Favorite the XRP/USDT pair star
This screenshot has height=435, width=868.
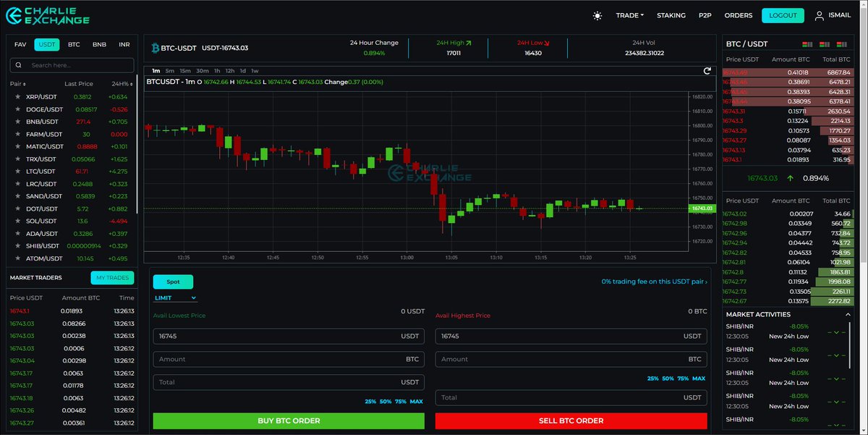pos(18,97)
